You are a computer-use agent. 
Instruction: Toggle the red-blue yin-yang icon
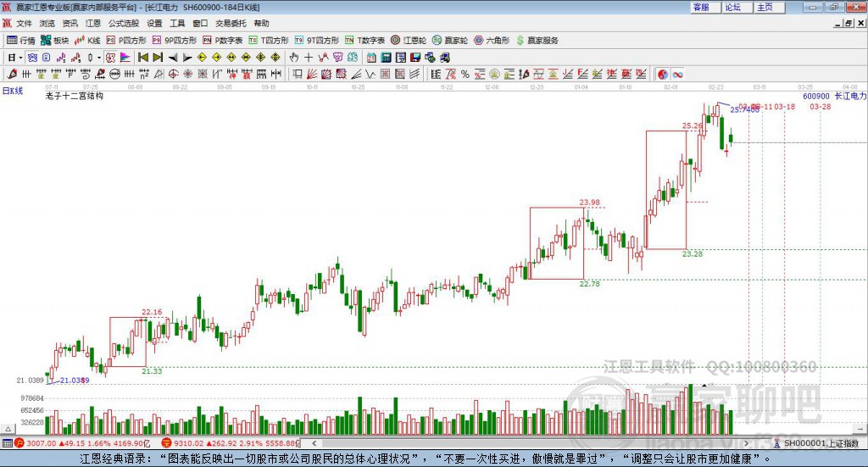[x=663, y=74]
